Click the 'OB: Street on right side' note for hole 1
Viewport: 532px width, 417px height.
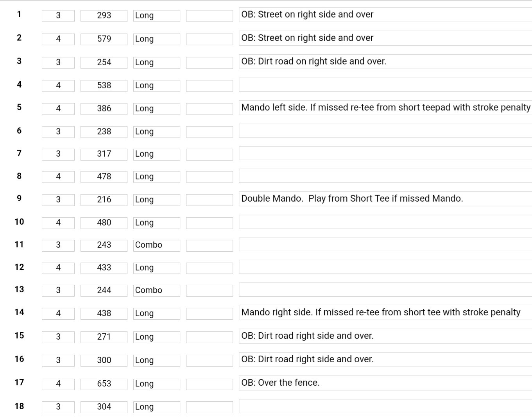(385, 15)
